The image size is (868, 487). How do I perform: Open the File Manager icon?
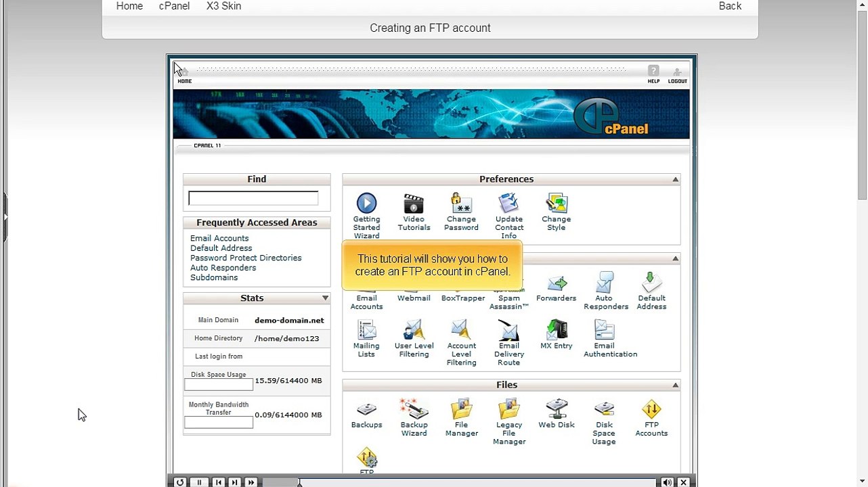point(461,409)
